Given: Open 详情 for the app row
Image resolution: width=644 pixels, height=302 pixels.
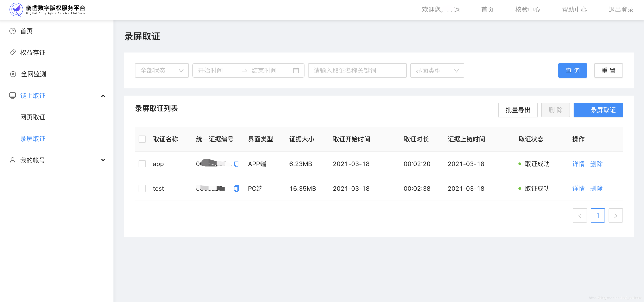Looking at the screenshot, I should (x=578, y=164).
